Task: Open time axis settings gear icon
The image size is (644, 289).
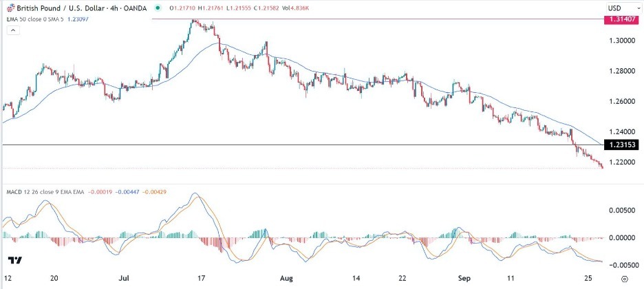Action: click(623, 279)
